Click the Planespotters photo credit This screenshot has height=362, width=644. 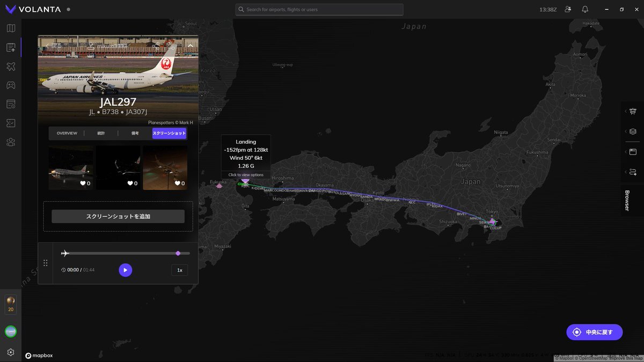171,123
